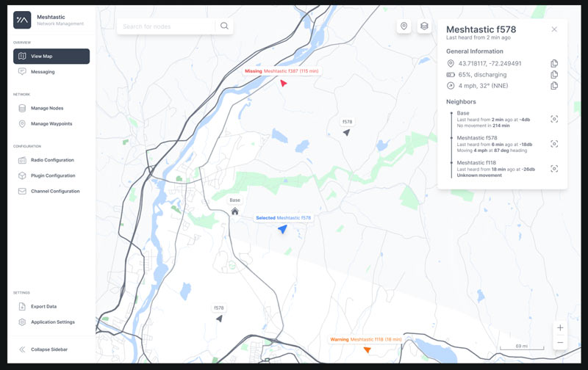
Task: Zoom in on the map
Action: (560, 327)
